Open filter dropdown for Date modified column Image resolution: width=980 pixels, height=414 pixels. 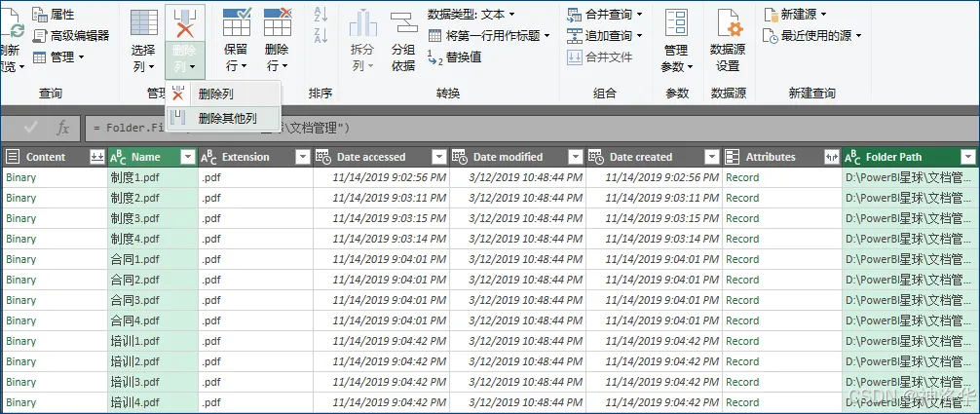click(x=576, y=157)
